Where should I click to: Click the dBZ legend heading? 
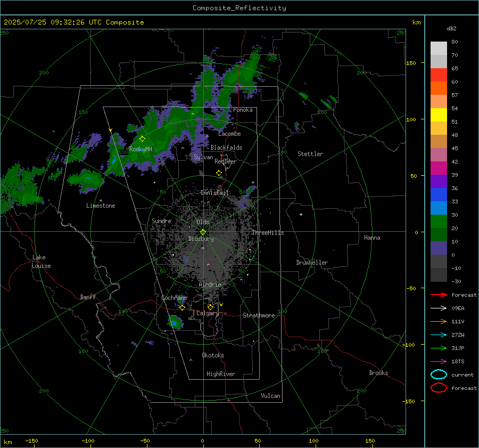[x=451, y=29]
